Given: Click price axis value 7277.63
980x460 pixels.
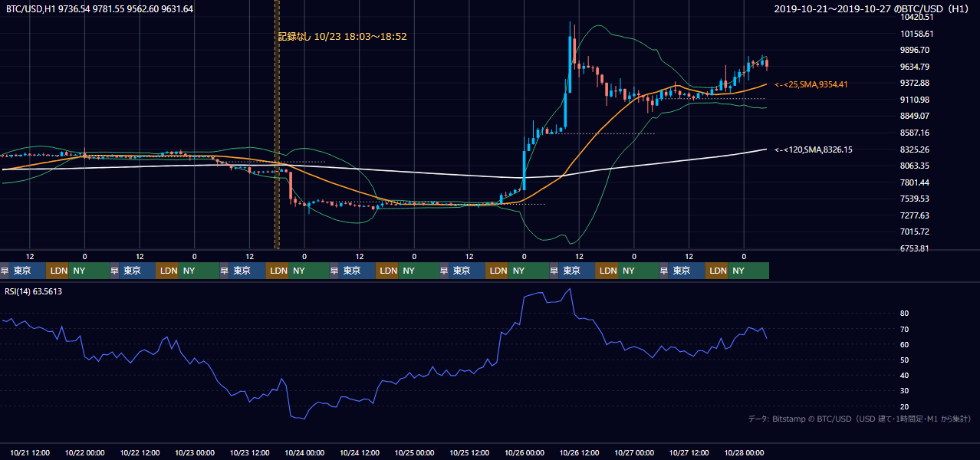Looking at the screenshot, I should point(915,215).
